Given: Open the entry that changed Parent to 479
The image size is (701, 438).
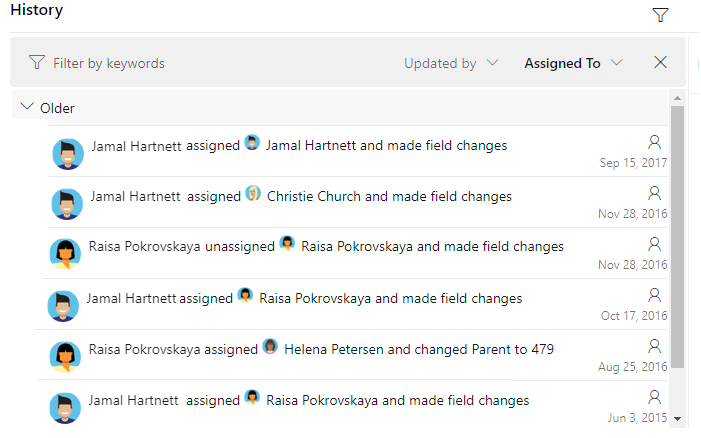Looking at the screenshot, I should click(x=420, y=350).
